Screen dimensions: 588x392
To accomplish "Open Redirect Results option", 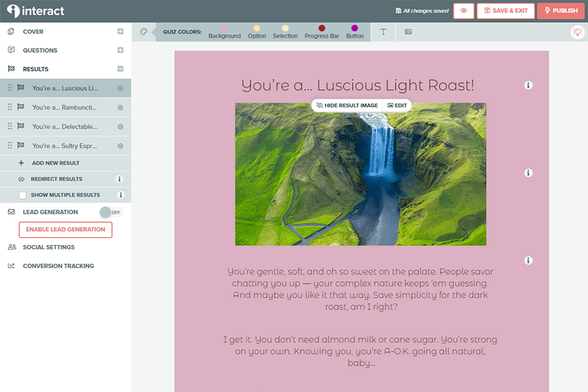I will [x=56, y=179].
